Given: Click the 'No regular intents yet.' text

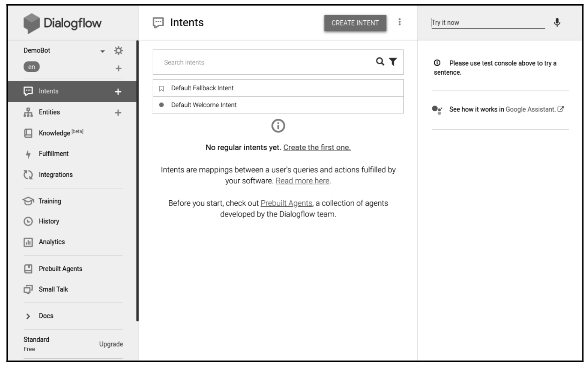Looking at the screenshot, I should point(243,147).
